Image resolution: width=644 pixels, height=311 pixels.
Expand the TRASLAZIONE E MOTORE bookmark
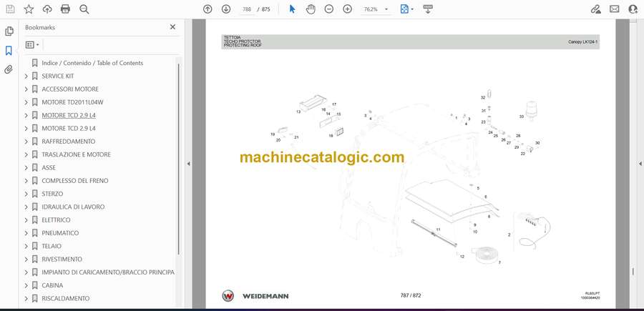(26, 154)
